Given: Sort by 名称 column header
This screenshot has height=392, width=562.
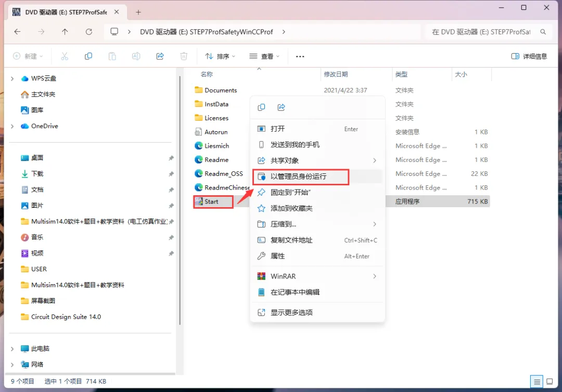Looking at the screenshot, I should coord(207,74).
